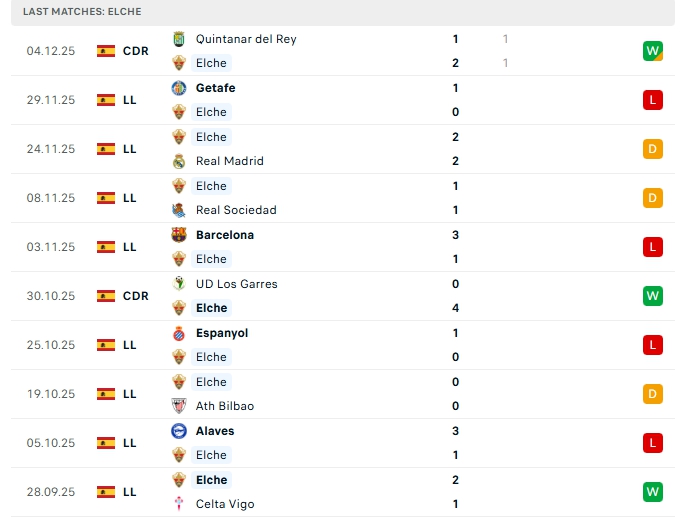This screenshot has width=687, height=518.
Task: Click the Real Sociedad crest icon
Action: 179,210
